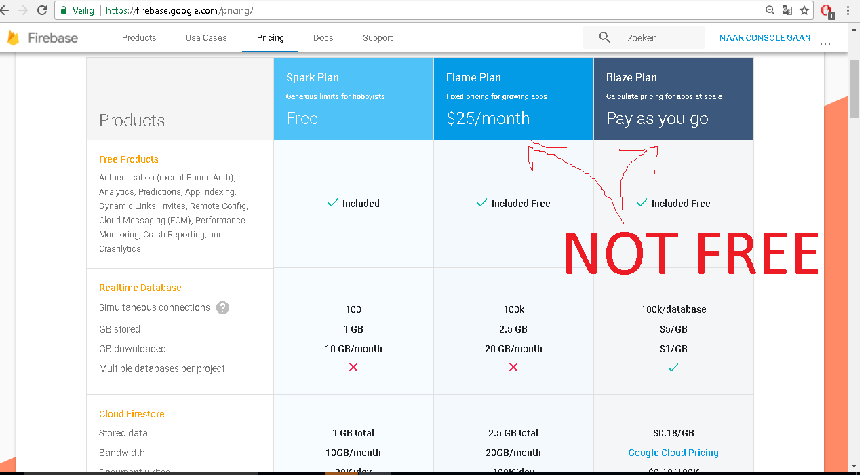
Task: Click the $5/GB value
Action: [673, 329]
